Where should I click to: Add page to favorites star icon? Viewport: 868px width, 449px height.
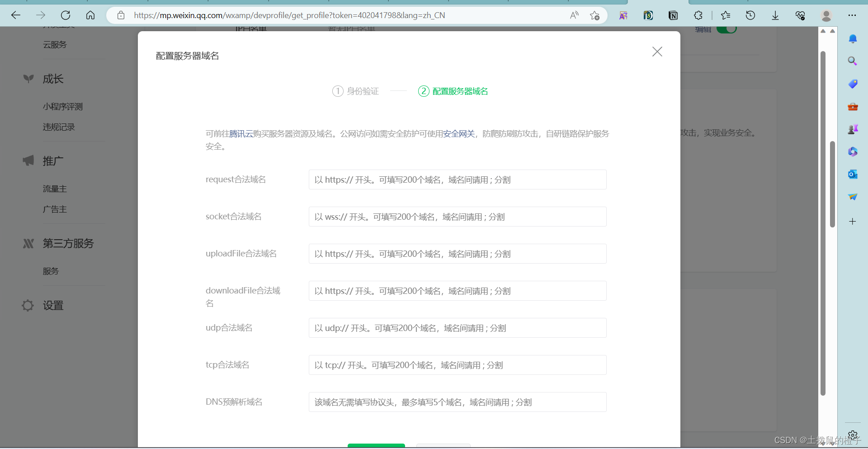point(594,15)
